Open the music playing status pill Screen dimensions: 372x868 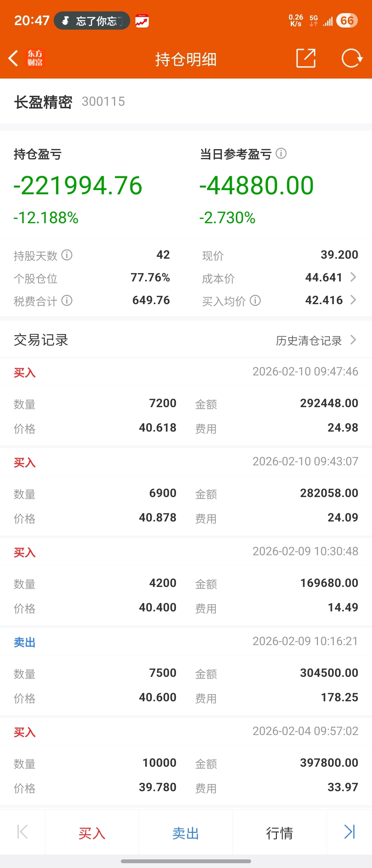[92, 21]
